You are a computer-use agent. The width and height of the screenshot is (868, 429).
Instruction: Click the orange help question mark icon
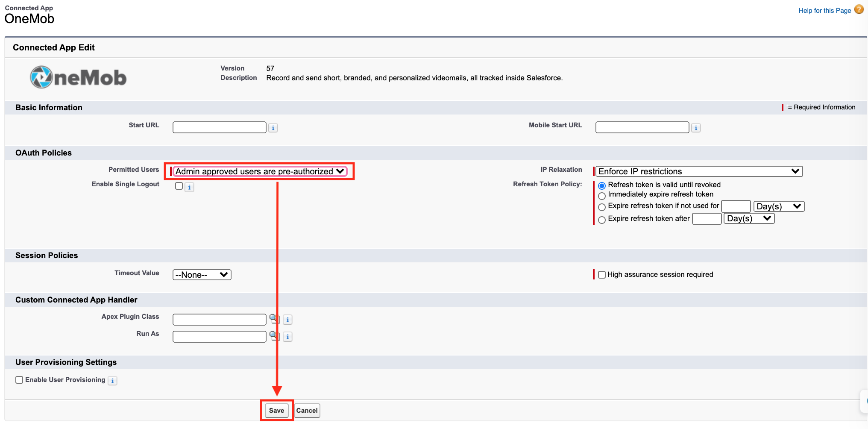coord(859,9)
